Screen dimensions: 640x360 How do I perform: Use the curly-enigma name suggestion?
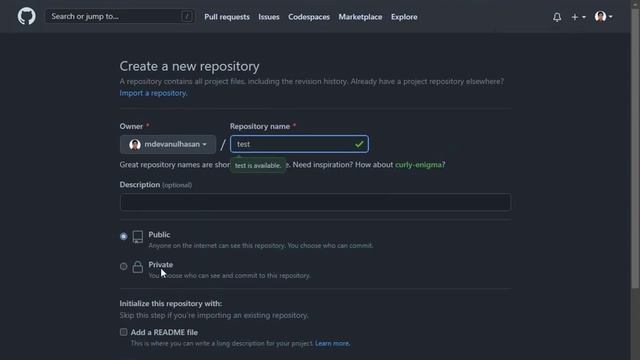pyautogui.click(x=418, y=164)
